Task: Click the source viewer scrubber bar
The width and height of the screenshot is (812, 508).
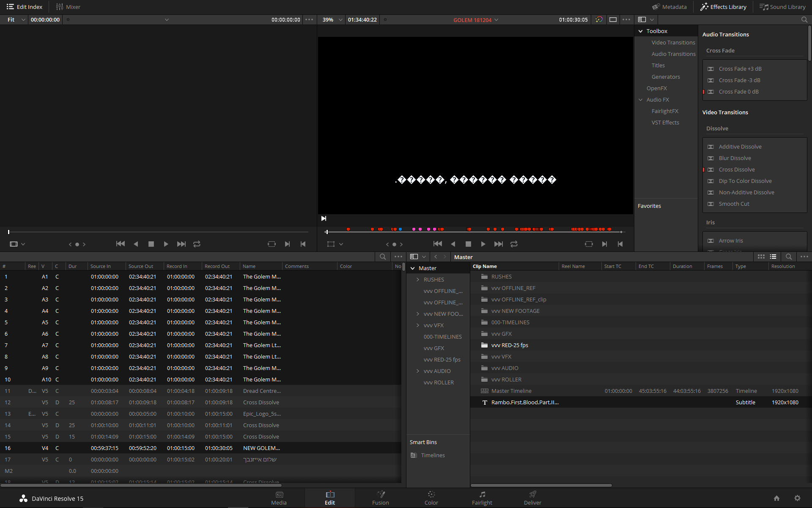Action: pos(158,232)
